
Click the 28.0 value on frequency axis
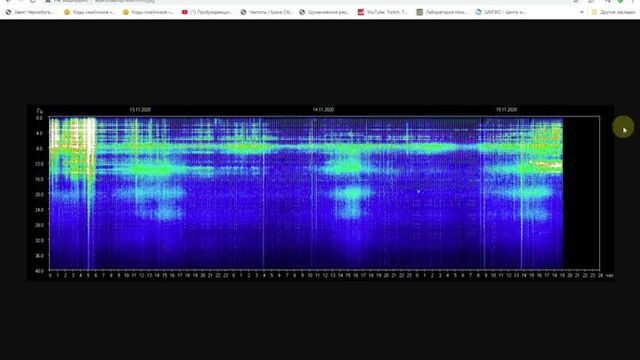click(x=39, y=225)
